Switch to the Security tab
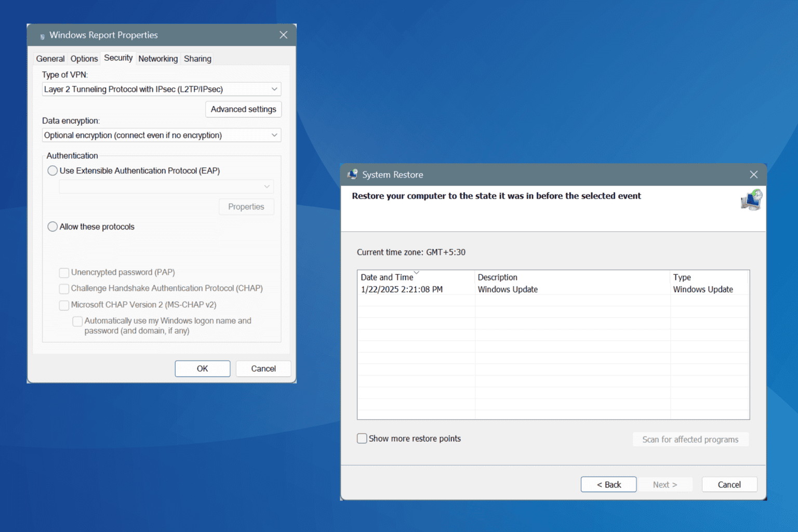The width and height of the screenshot is (798, 532). pyautogui.click(x=118, y=58)
